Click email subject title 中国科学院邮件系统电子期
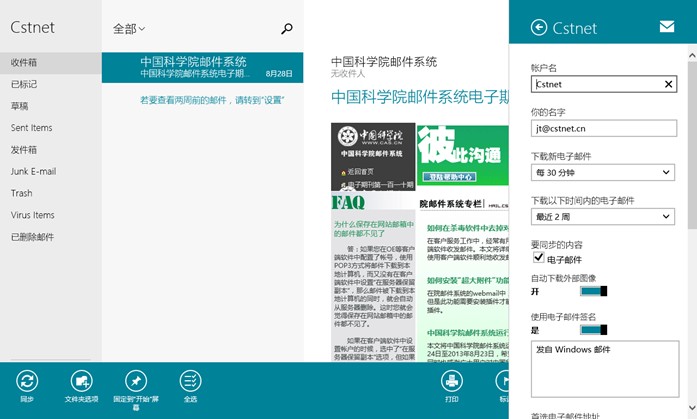697x419 pixels. coord(420,96)
